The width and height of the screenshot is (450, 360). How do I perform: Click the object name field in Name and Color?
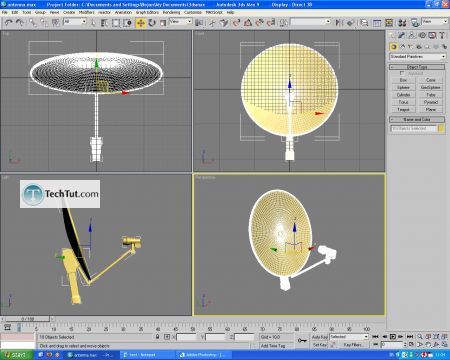pyautogui.click(x=413, y=128)
